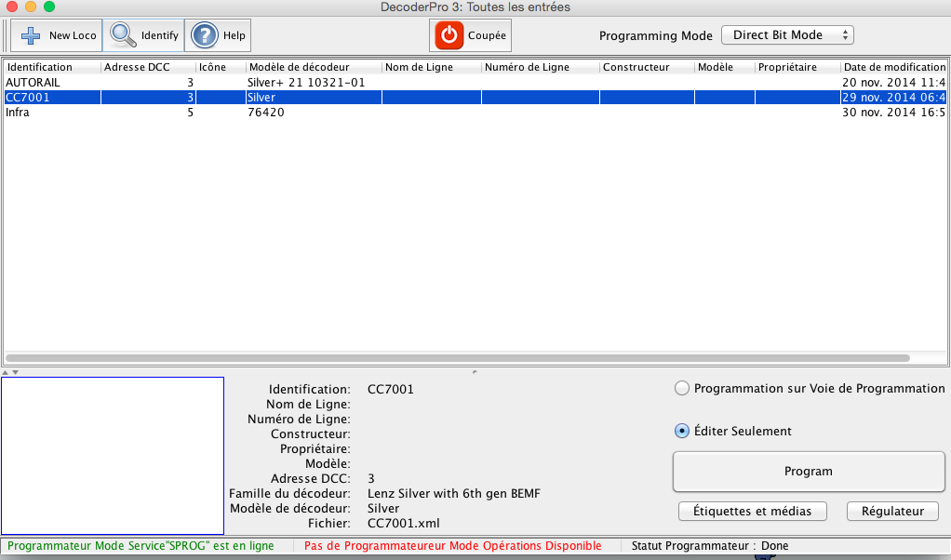The image size is (951, 560).
Task: Click the split pane collapse-down arrow
Action: pyautogui.click(x=16, y=372)
